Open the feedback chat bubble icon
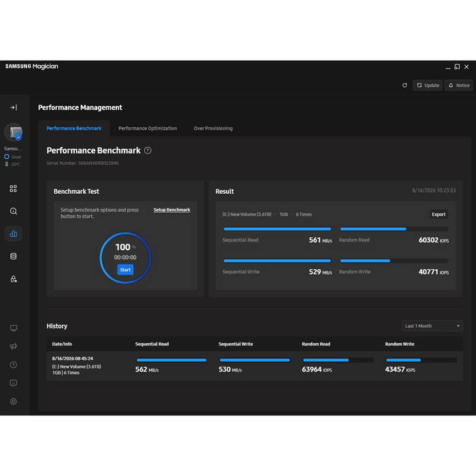 [14, 383]
